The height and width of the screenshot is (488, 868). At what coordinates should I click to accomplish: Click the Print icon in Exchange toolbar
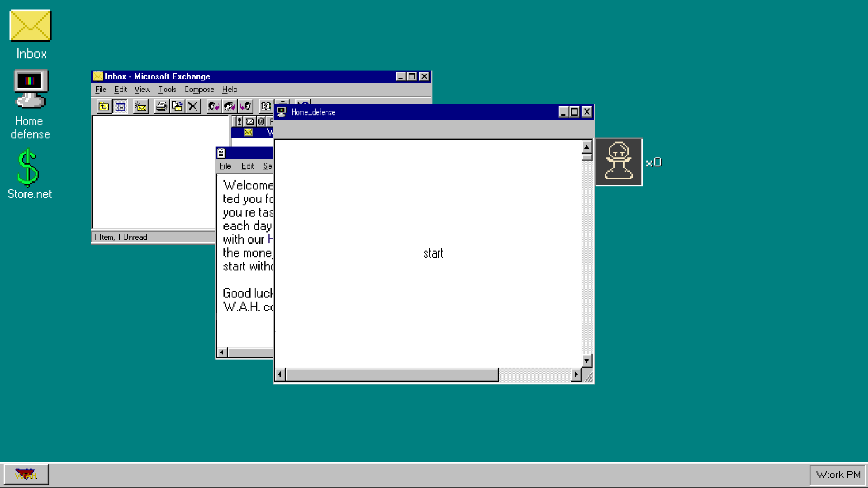pos(161,107)
